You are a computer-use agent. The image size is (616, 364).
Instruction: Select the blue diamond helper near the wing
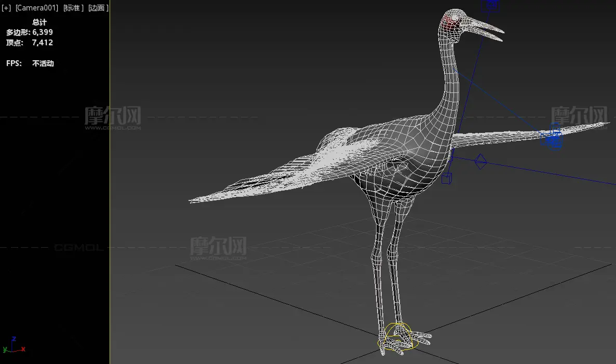tap(481, 161)
